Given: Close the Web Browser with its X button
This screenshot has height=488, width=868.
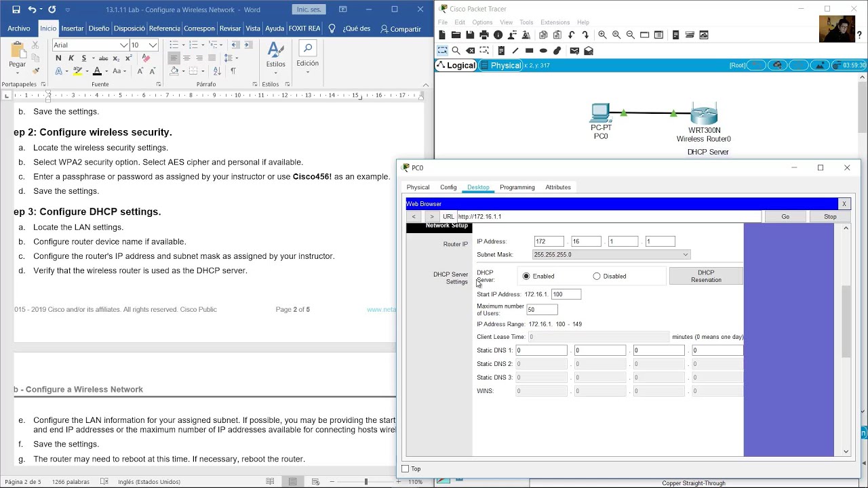Looking at the screenshot, I should (x=844, y=203).
